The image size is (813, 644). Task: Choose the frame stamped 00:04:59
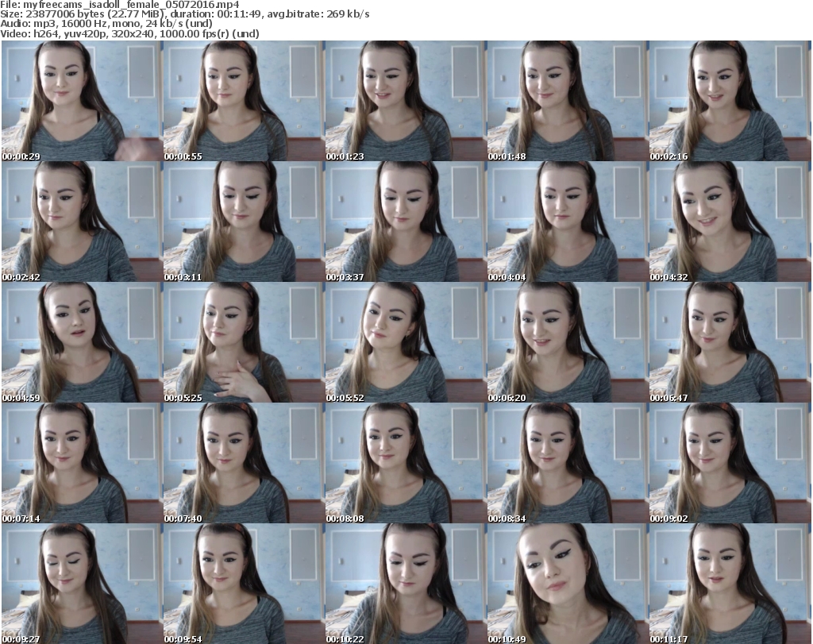[x=82, y=342]
